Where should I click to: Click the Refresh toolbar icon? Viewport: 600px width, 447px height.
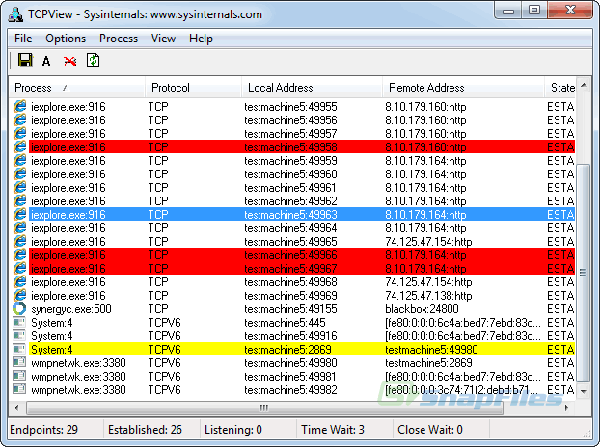(93, 60)
